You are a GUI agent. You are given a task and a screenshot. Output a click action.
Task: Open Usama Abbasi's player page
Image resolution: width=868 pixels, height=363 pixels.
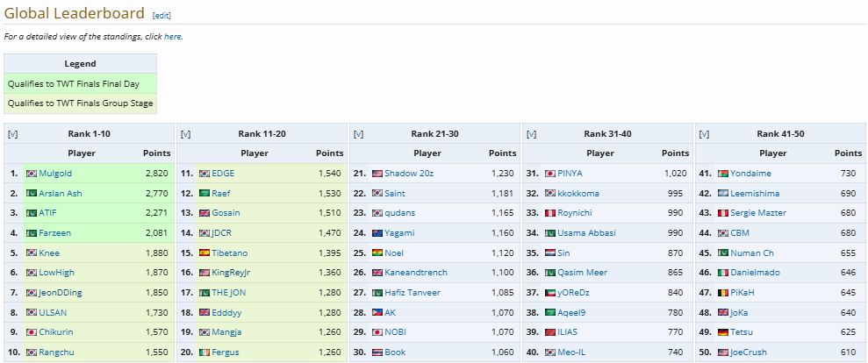coord(587,233)
